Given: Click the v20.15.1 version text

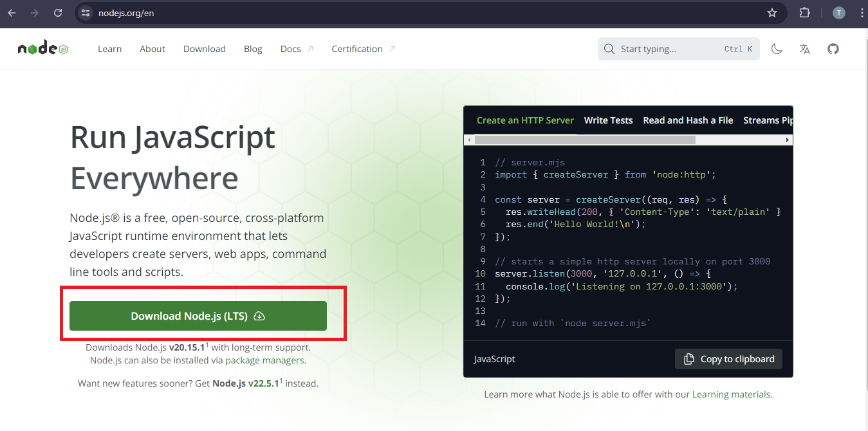Looking at the screenshot, I should 187,347.
